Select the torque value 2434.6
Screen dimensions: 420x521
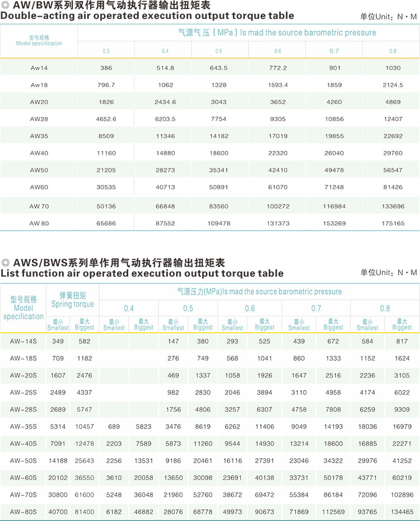click(x=165, y=102)
